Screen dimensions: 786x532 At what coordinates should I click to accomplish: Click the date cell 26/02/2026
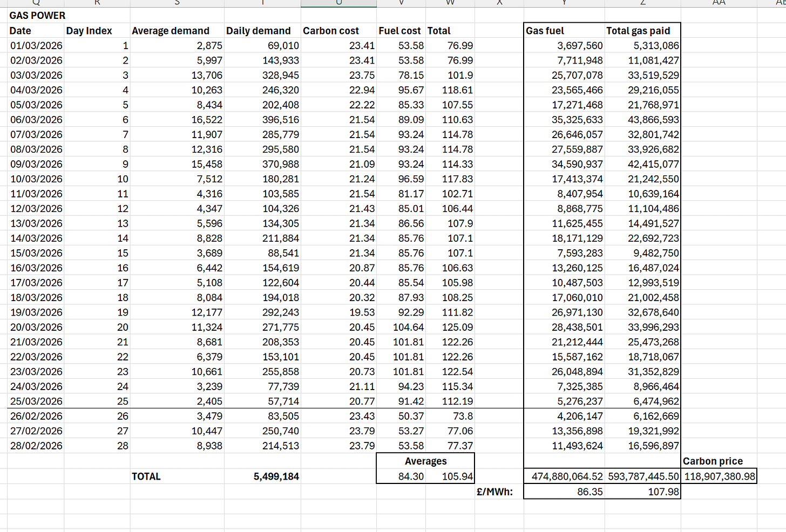tap(36, 416)
